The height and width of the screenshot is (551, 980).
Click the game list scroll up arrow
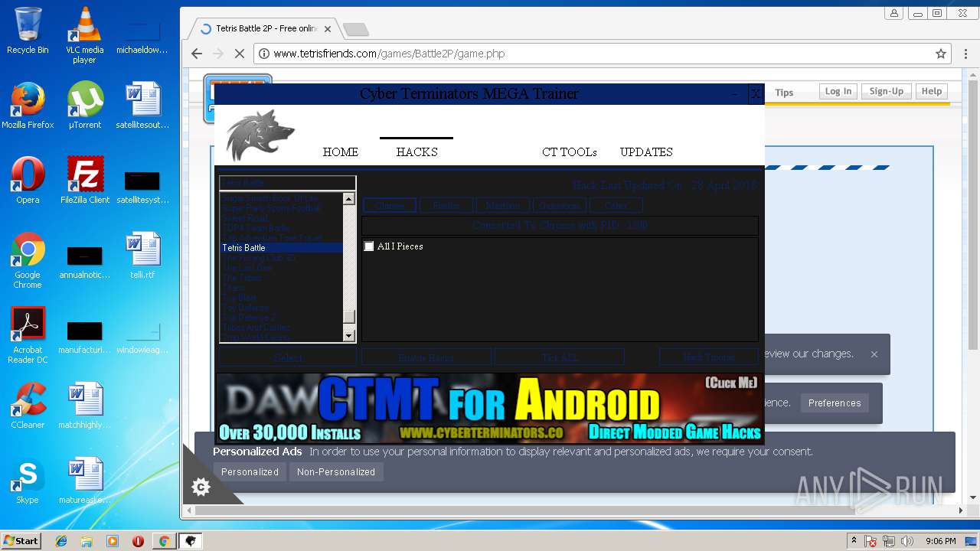coord(349,199)
